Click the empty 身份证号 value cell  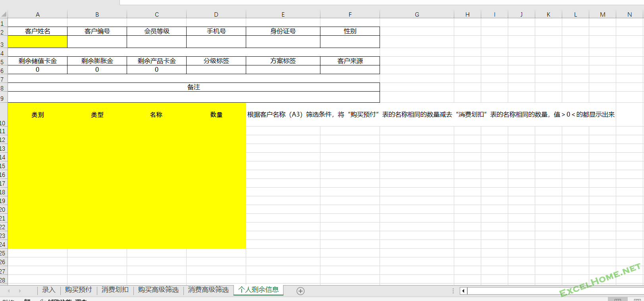(x=283, y=42)
